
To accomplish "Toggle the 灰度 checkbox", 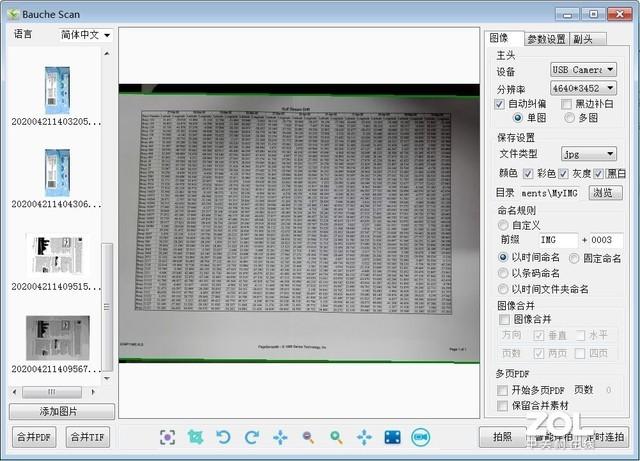I will click(x=563, y=174).
